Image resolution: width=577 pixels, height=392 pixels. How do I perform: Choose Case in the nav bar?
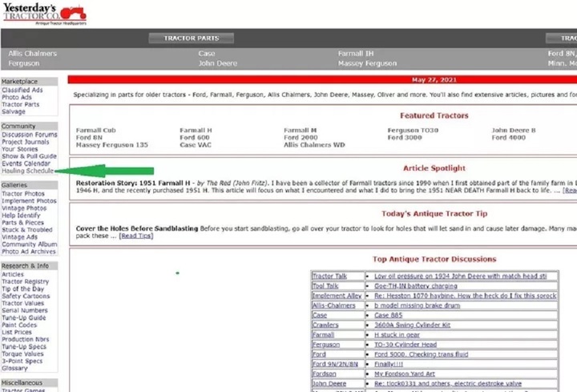pos(207,54)
